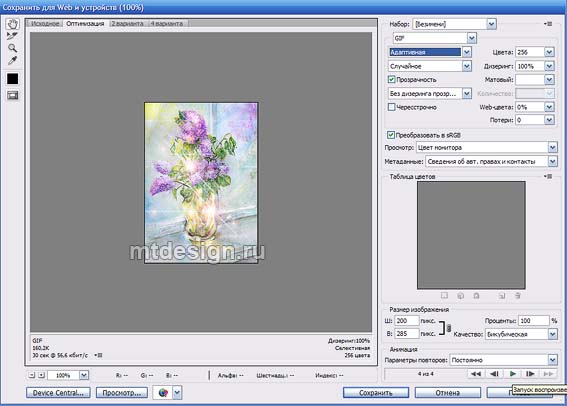Click the lilac bouquet image preview
Image resolution: width=567 pixels, height=406 pixels.
pos(201,183)
